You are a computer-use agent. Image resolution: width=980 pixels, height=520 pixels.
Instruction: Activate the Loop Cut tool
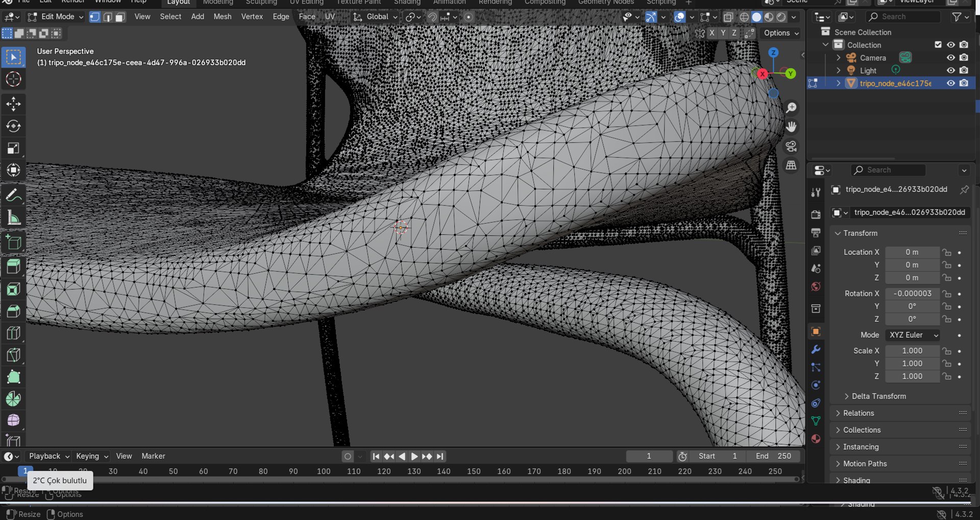(13, 333)
